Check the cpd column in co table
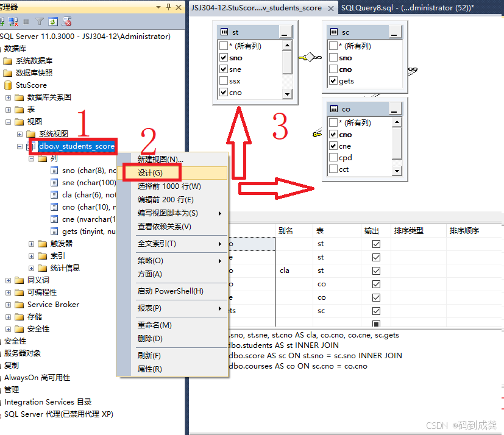This screenshot has height=435, width=504. click(333, 158)
